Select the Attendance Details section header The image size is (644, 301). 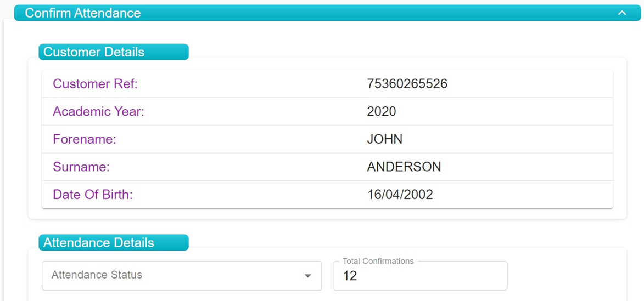tap(113, 242)
